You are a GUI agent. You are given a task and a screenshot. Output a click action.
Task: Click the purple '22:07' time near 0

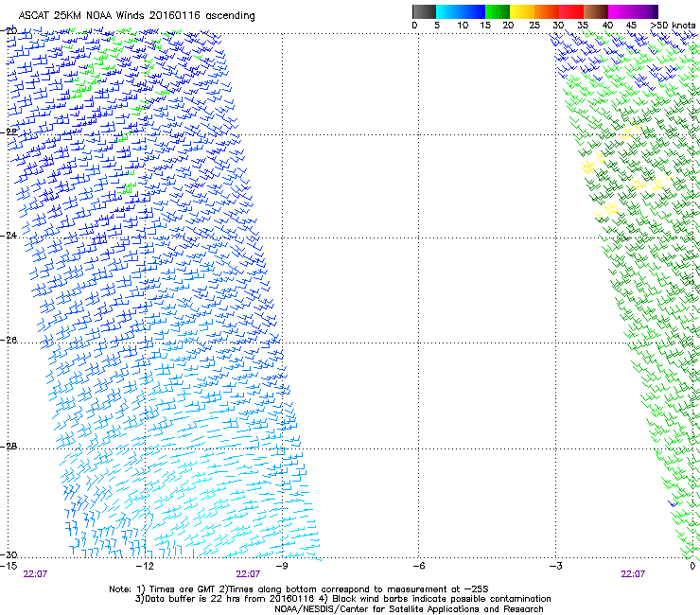[x=633, y=574]
